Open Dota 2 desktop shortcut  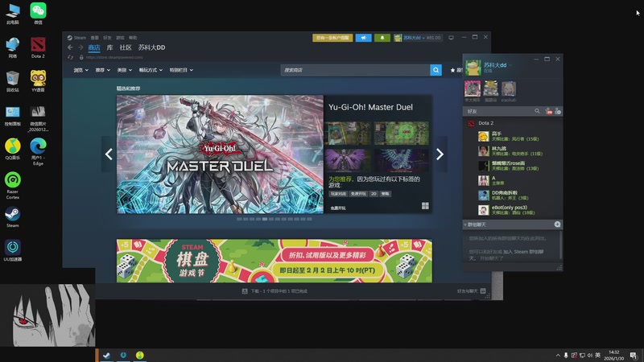coord(38,47)
